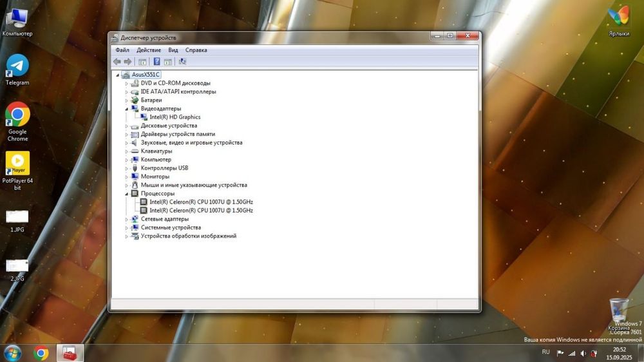Open the Действие menu
644x362 pixels.
pos(149,50)
